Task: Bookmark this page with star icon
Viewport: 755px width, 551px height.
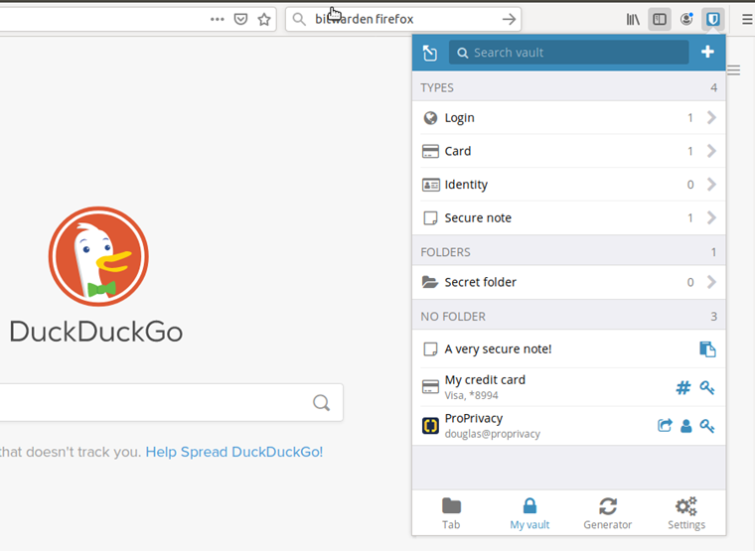Action: (264, 19)
